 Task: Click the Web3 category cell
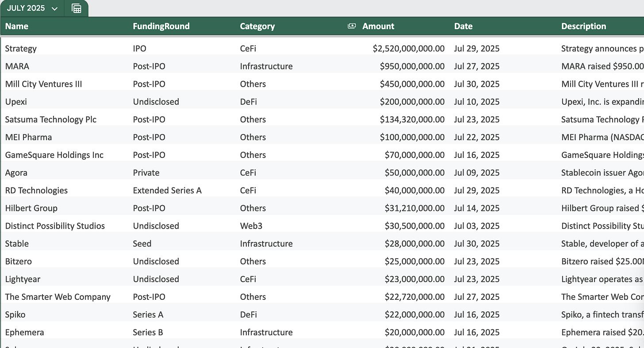[251, 226]
